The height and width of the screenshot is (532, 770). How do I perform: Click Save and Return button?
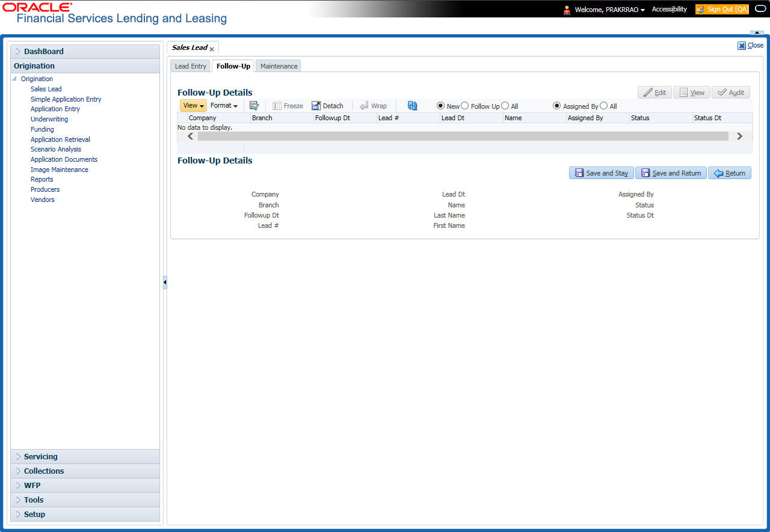coord(671,173)
